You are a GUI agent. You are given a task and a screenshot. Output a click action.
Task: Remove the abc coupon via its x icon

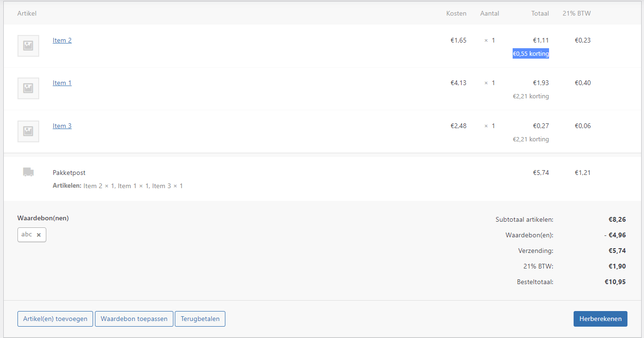tap(40, 234)
